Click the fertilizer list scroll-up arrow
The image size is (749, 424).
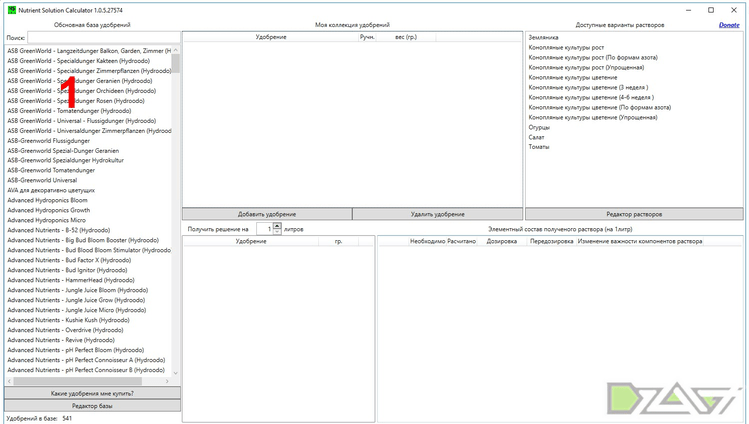(x=175, y=50)
